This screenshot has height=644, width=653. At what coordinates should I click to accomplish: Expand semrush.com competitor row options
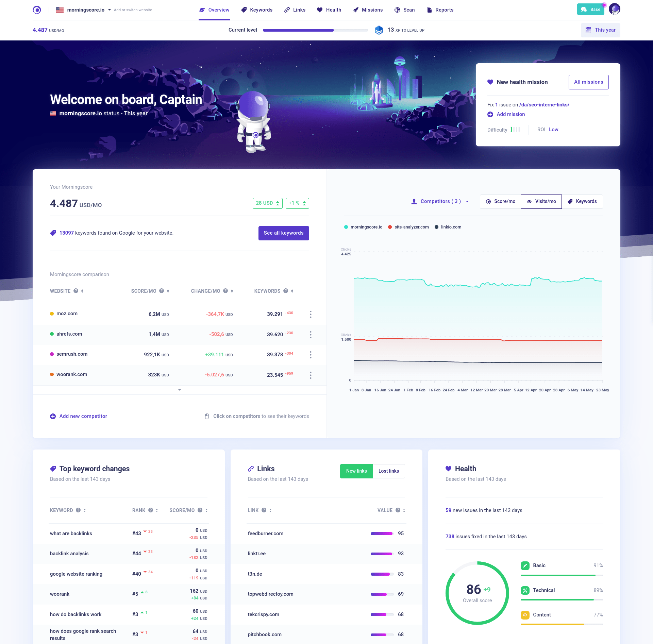point(311,354)
